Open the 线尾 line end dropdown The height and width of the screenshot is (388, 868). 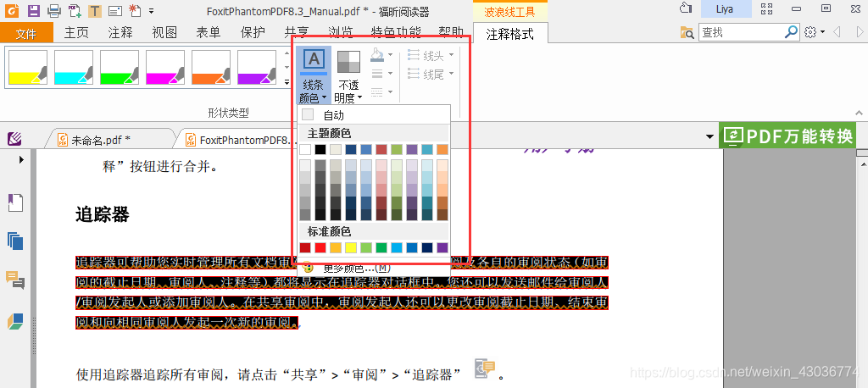point(431,74)
